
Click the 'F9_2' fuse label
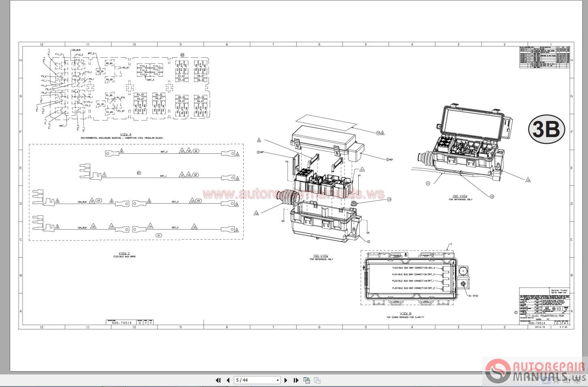point(44,76)
